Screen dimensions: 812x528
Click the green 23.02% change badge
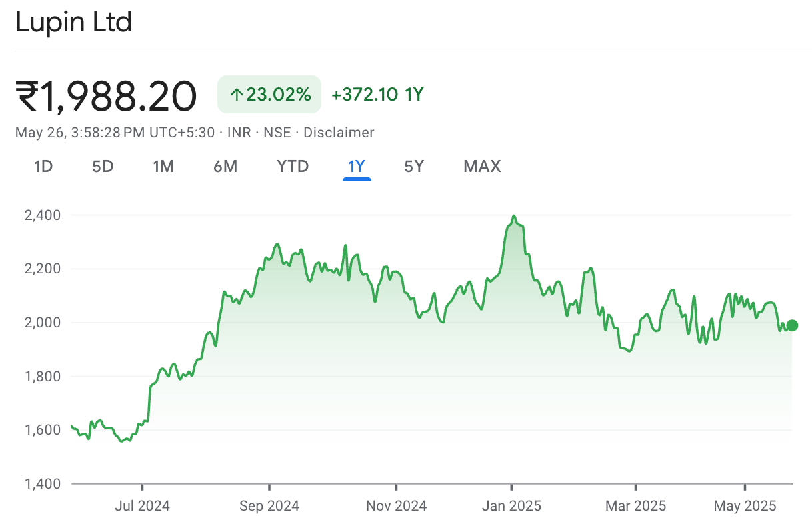coord(269,95)
